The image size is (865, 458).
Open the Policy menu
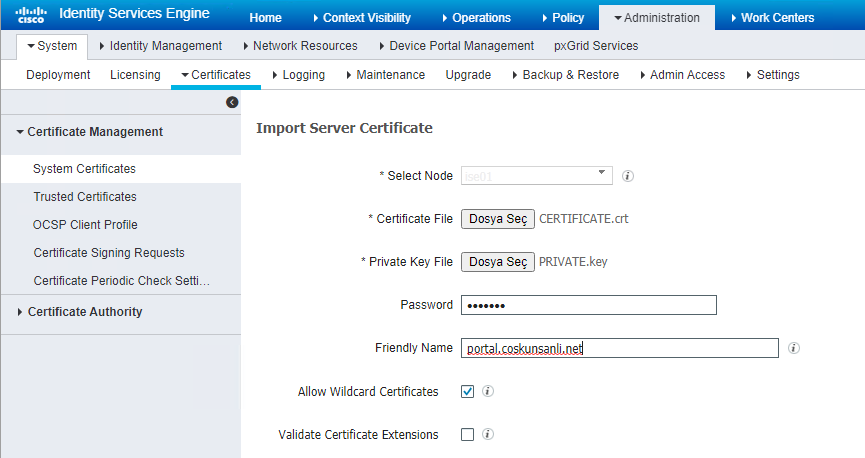[563, 18]
